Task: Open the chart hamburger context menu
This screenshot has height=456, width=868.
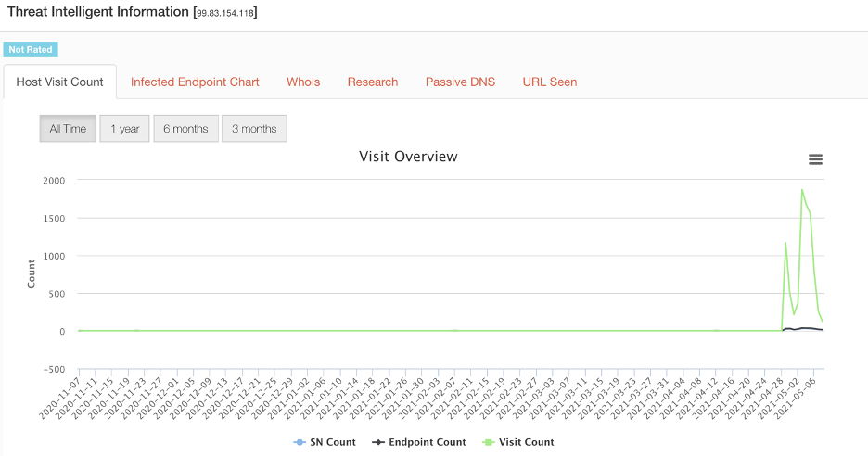Action: point(815,159)
